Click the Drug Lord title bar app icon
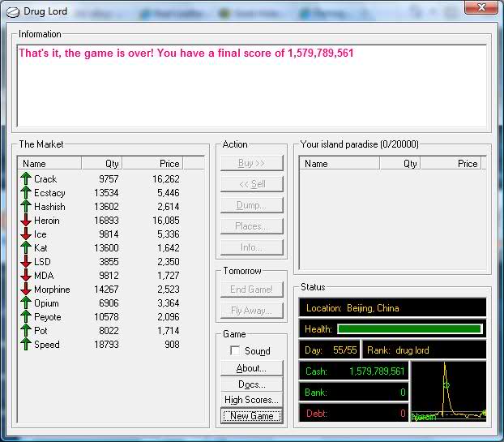The image size is (504, 442). (11, 10)
